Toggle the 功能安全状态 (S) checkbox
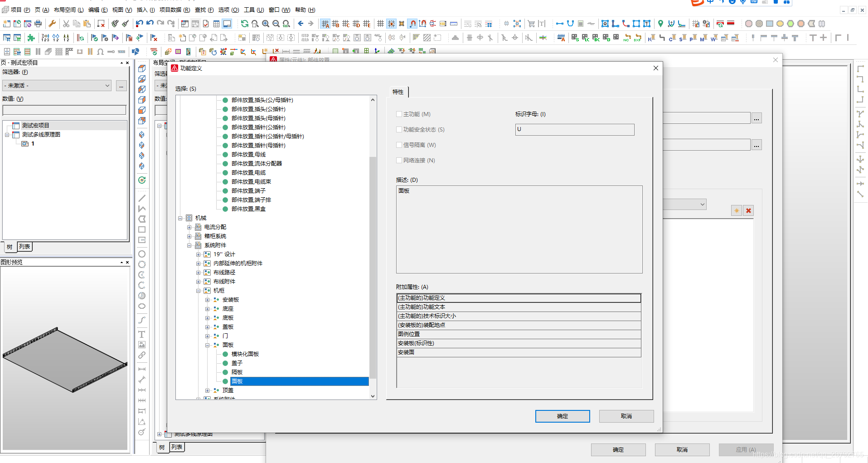Viewport: 868px width, 463px height. coord(399,130)
